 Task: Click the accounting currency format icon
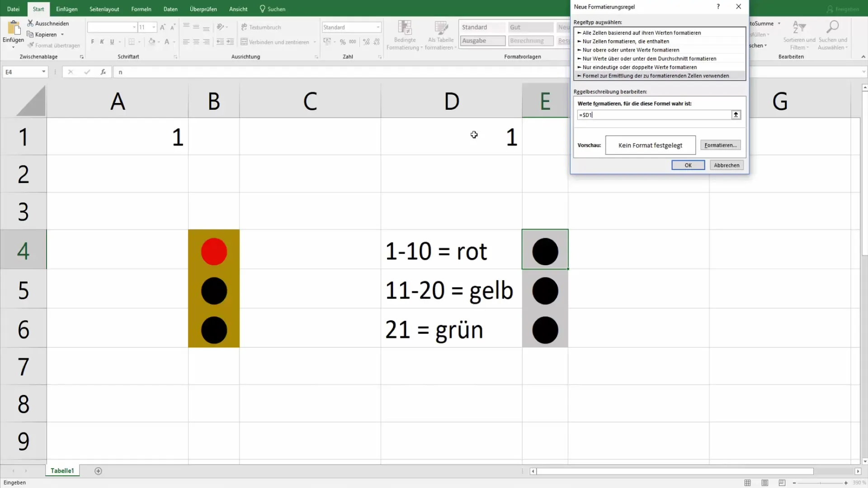(327, 42)
